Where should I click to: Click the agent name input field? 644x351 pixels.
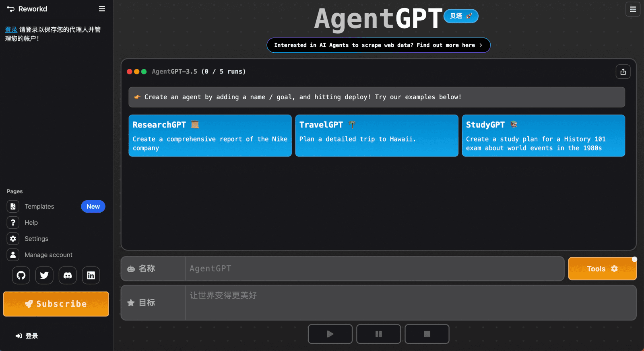(374, 269)
